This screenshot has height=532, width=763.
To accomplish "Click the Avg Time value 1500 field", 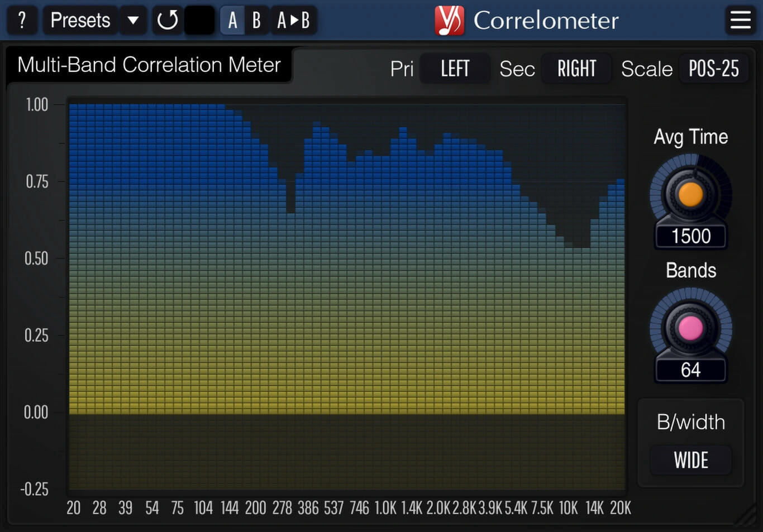I will click(691, 236).
